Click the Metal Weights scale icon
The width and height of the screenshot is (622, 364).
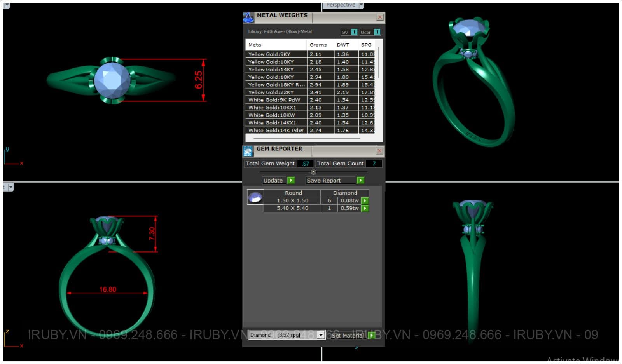248,17
